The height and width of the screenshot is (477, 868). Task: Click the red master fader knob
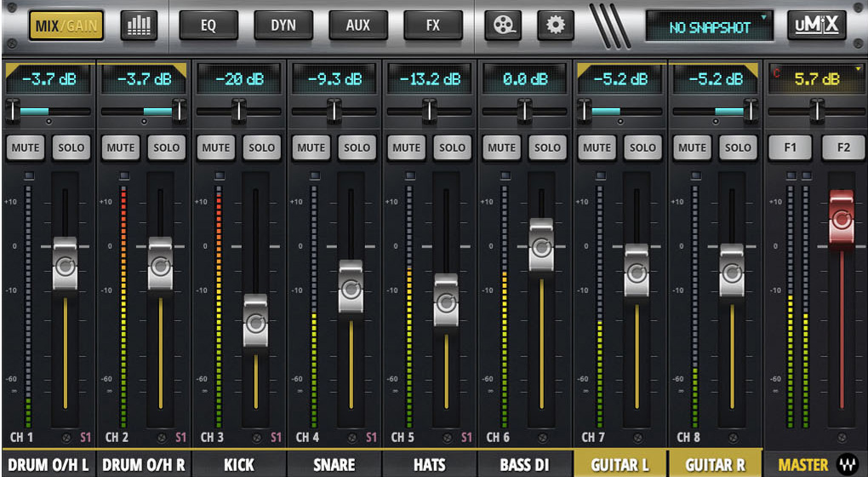click(x=842, y=218)
